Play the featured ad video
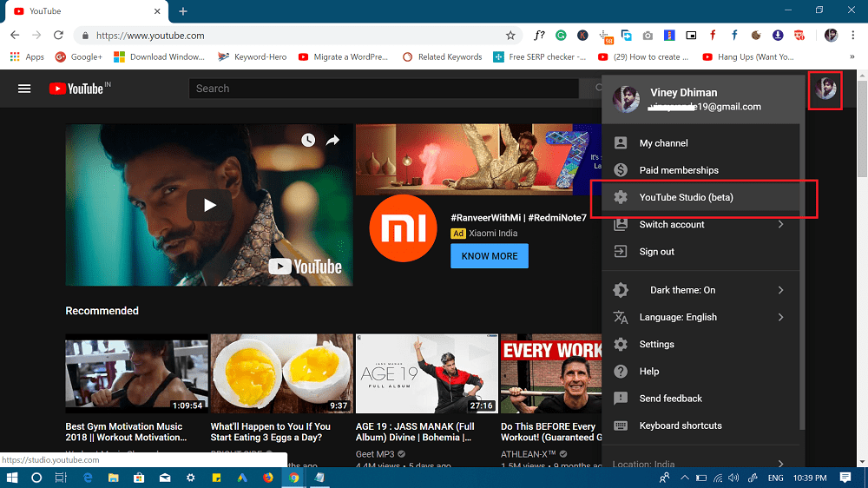 209,205
